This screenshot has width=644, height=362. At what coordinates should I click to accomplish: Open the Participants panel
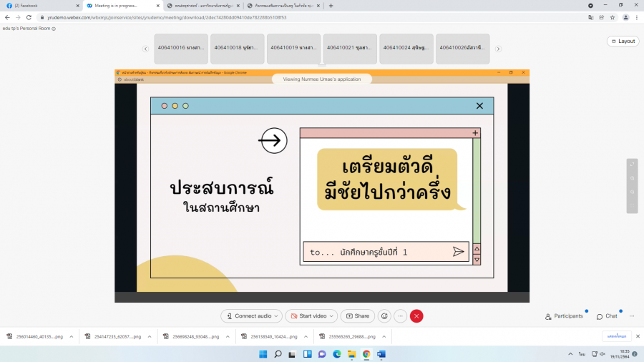(564, 315)
